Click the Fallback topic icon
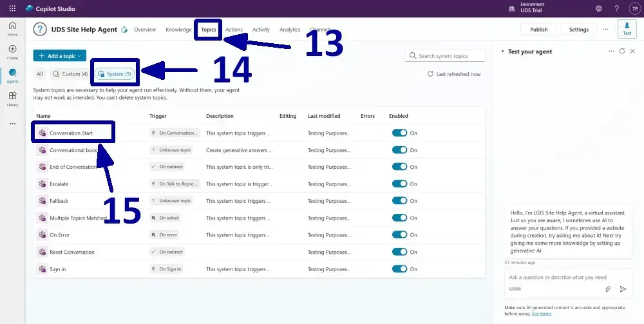The width and height of the screenshot is (644, 324). (x=43, y=201)
